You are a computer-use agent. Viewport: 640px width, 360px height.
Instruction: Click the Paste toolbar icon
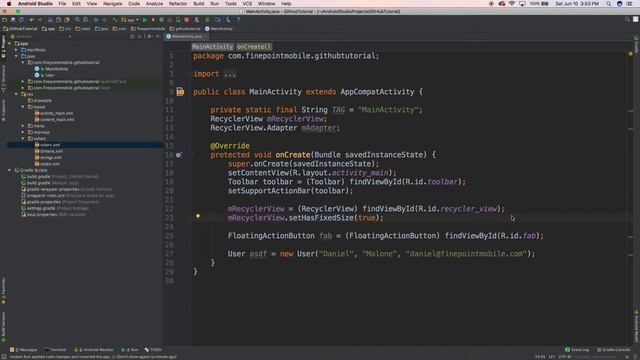point(67,20)
